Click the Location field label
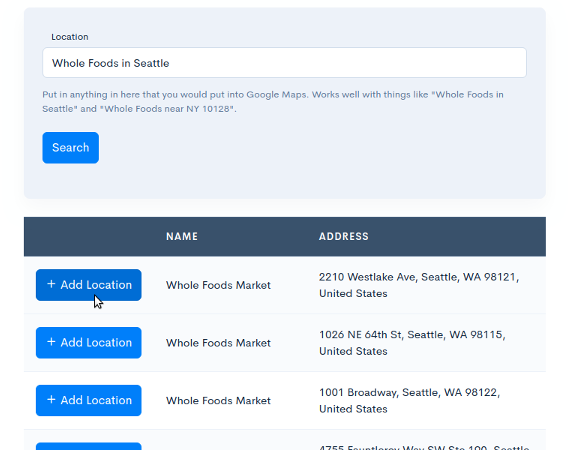 click(70, 37)
